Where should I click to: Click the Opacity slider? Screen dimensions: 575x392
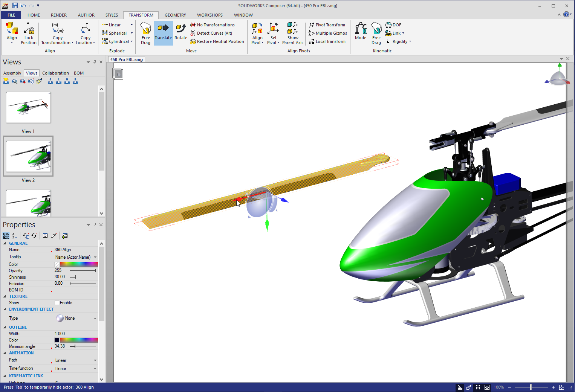pos(83,271)
